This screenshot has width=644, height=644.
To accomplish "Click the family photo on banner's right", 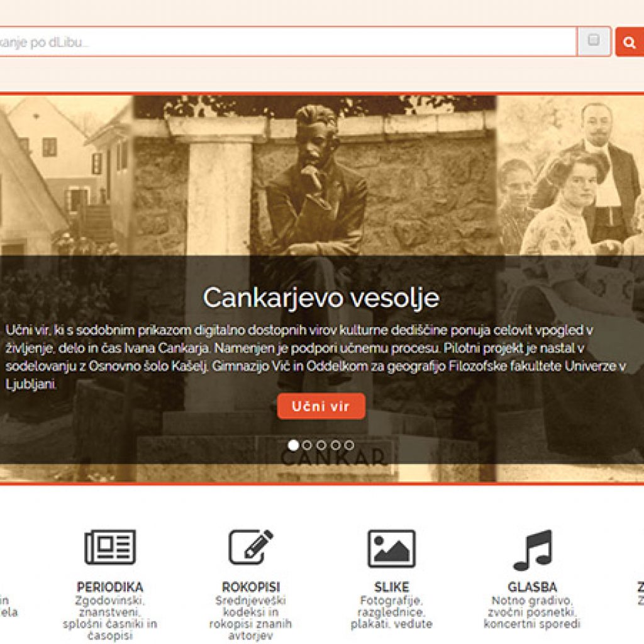I will pyautogui.click(x=572, y=182).
